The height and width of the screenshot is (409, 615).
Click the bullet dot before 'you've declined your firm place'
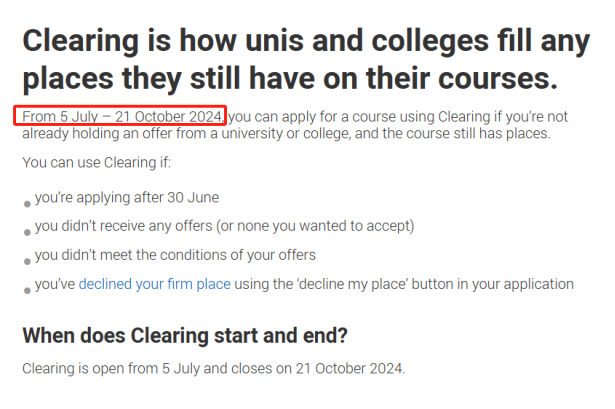pos(27,291)
